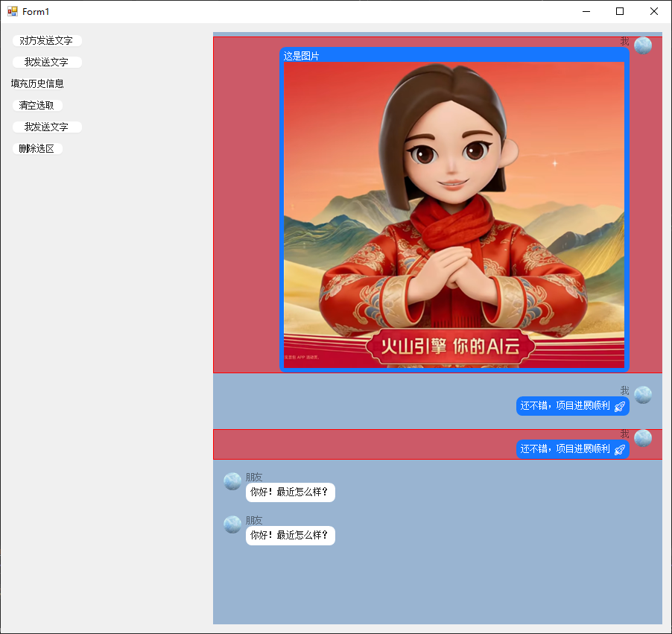Click my avatar beside the image message
The height and width of the screenshot is (634, 672).
click(643, 45)
